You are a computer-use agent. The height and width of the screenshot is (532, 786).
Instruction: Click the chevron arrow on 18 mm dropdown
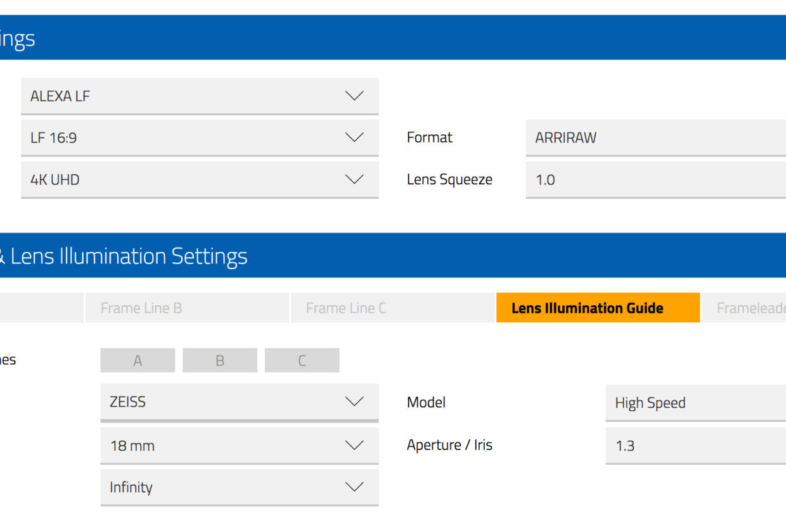click(x=354, y=445)
